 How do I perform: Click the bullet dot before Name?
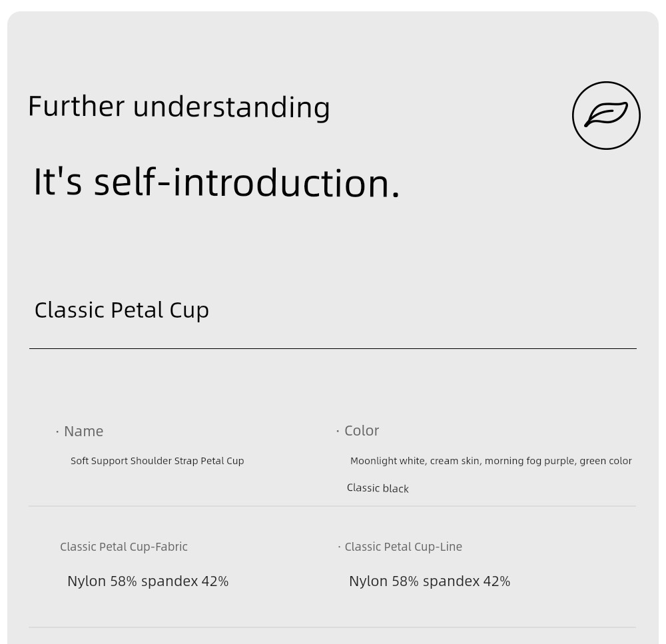click(57, 432)
